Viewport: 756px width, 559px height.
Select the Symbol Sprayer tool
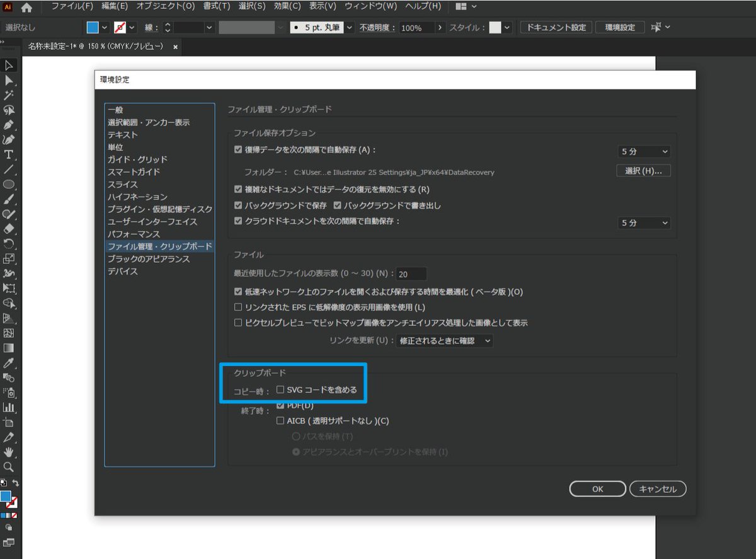[x=9, y=392]
